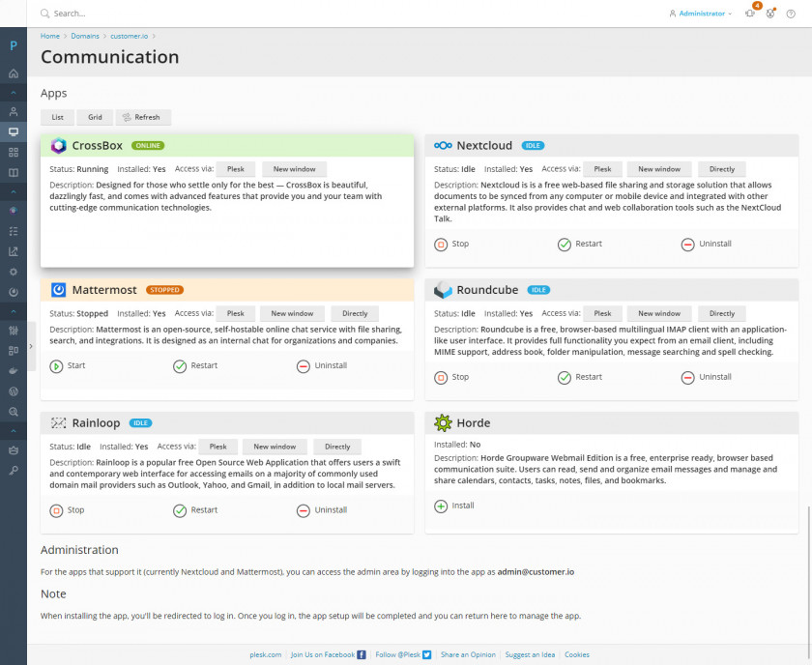Screen dimensions: 812x665
Task: Refresh the apps list
Action: click(143, 117)
